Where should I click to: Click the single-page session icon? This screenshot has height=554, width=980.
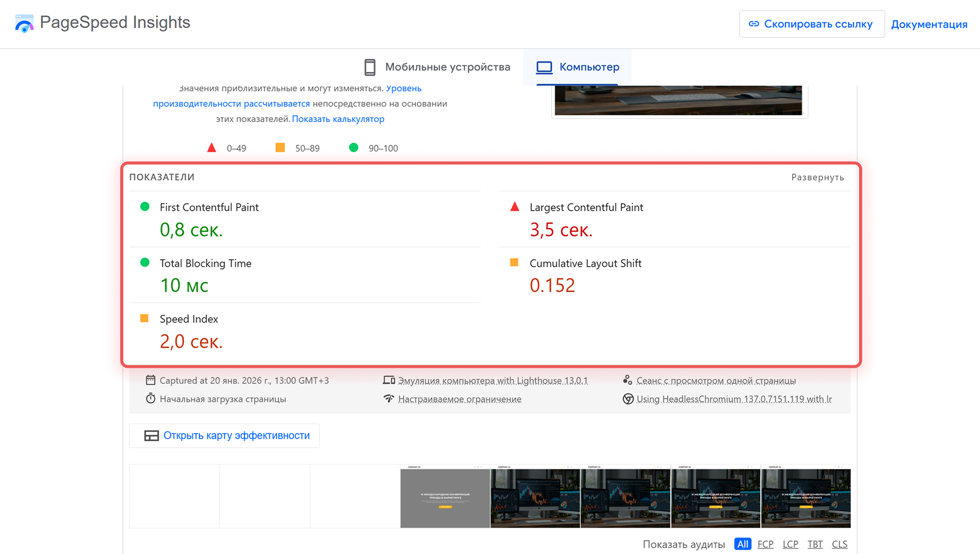(628, 380)
